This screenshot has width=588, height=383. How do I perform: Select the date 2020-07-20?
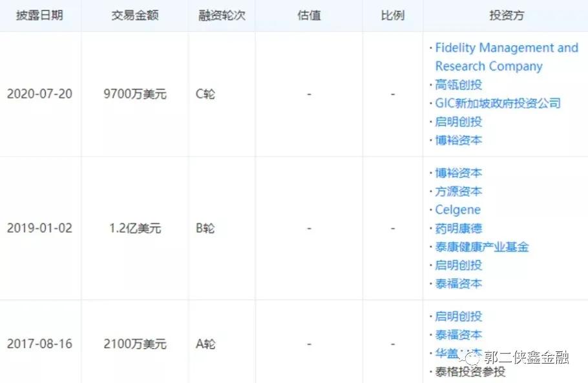pyautogui.click(x=40, y=94)
